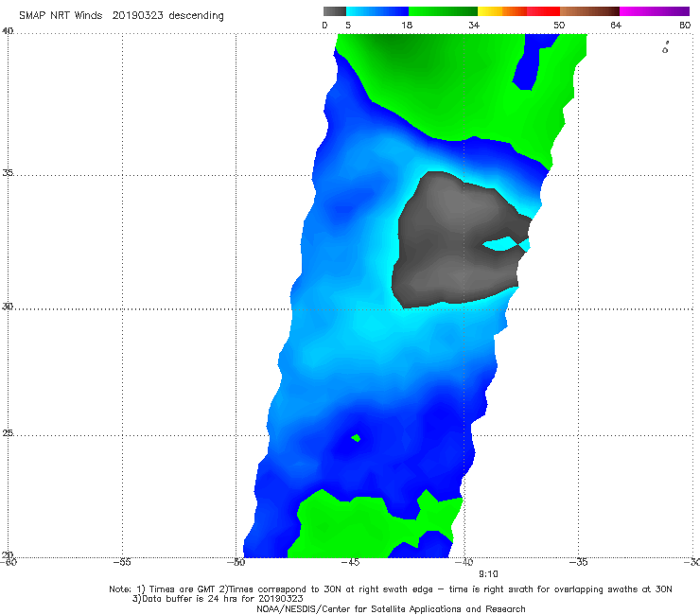700x615 pixels.
Task: Select the date '20190323' in the title
Action: pos(137,15)
